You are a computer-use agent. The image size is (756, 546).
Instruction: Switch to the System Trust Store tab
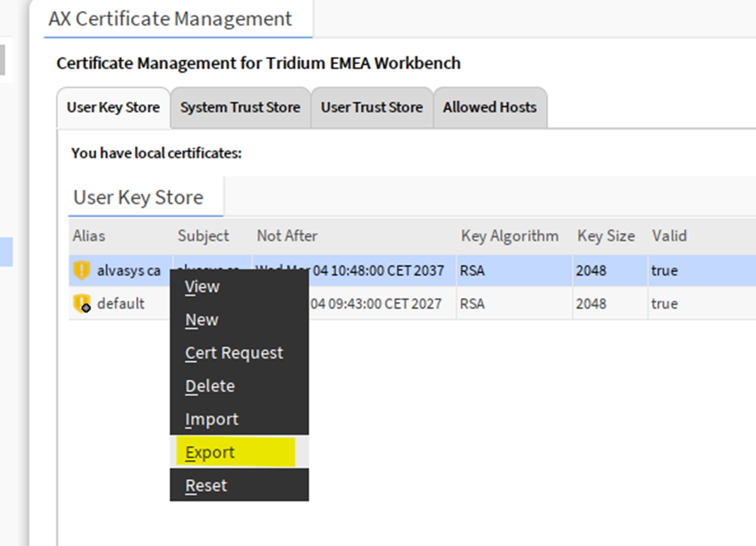[x=240, y=108]
